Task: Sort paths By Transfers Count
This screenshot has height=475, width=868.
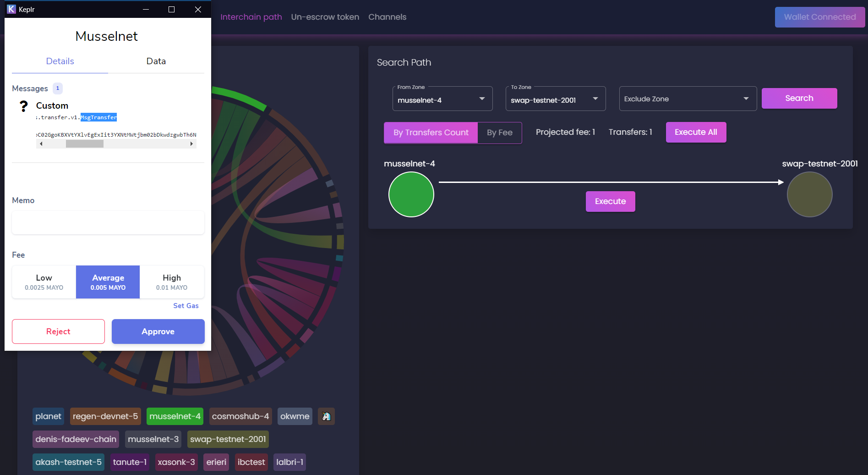Action: click(x=431, y=133)
